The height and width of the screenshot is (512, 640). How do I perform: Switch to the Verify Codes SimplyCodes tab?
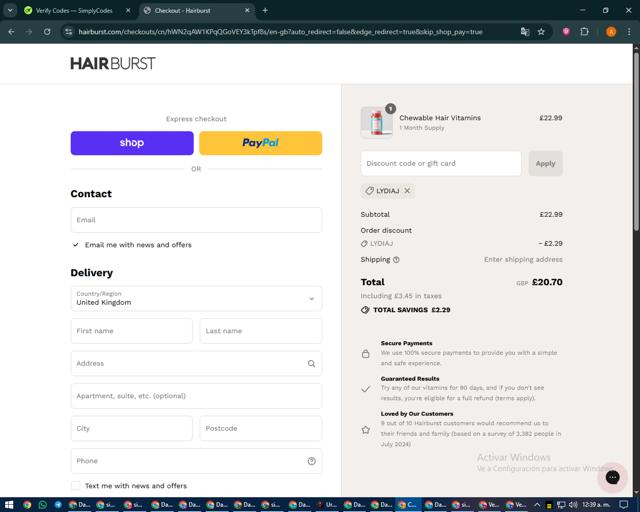point(74,11)
